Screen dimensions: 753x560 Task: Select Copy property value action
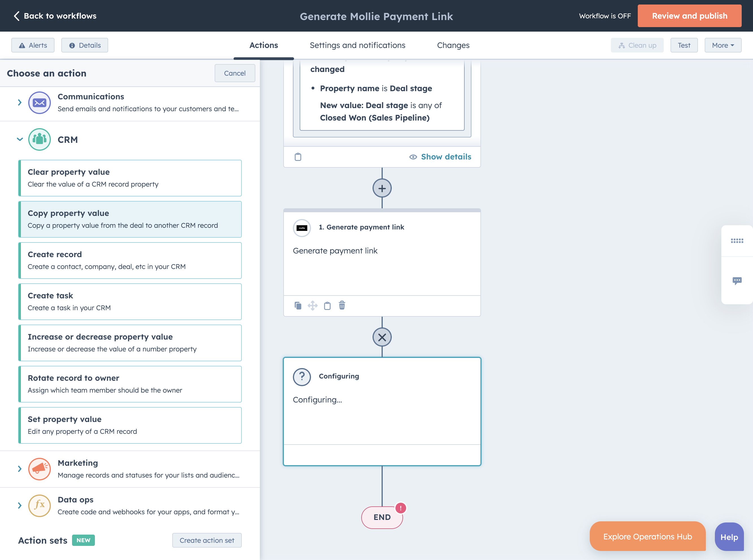130,219
